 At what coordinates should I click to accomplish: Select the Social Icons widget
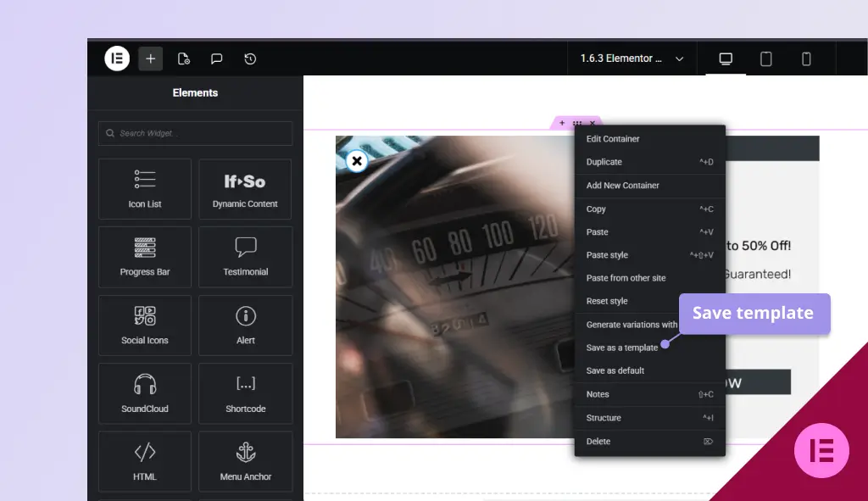point(145,326)
